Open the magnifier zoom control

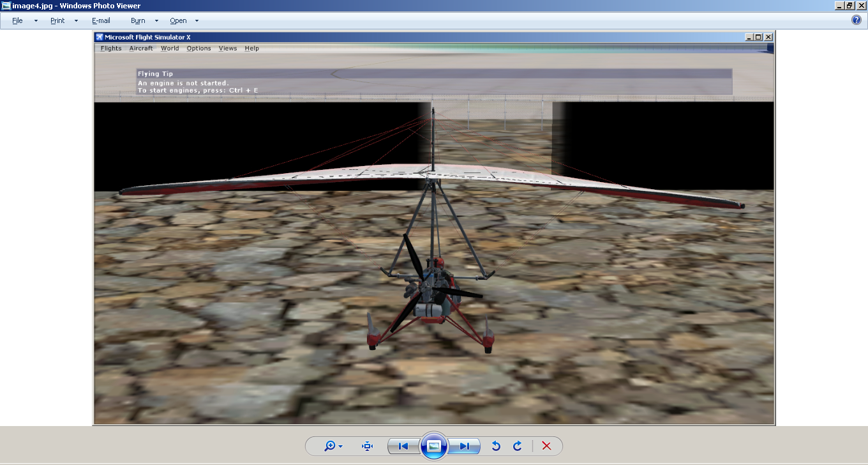(x=333, y=446)
